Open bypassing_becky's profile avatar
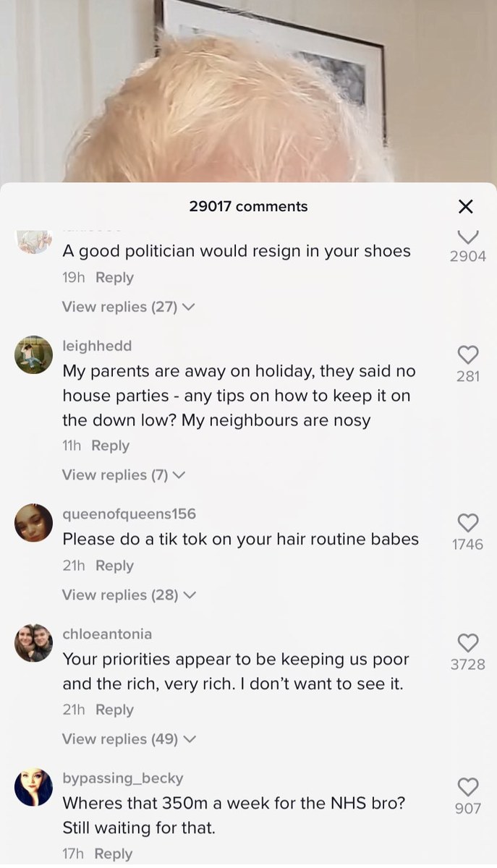 [34, 787]
